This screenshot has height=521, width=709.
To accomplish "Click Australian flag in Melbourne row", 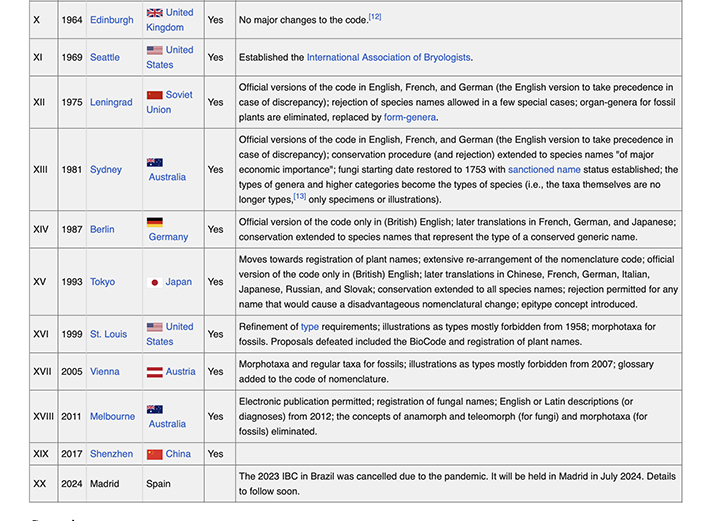I will click(155, 409).
